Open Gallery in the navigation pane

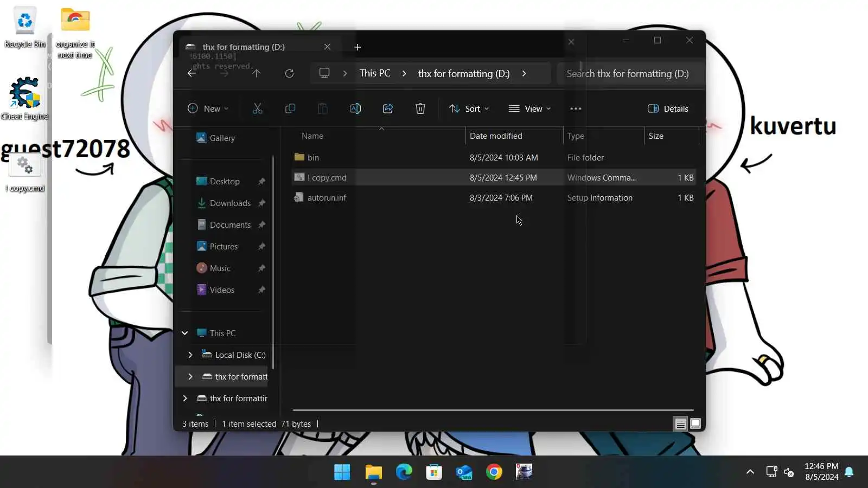(x=215, y=138)
